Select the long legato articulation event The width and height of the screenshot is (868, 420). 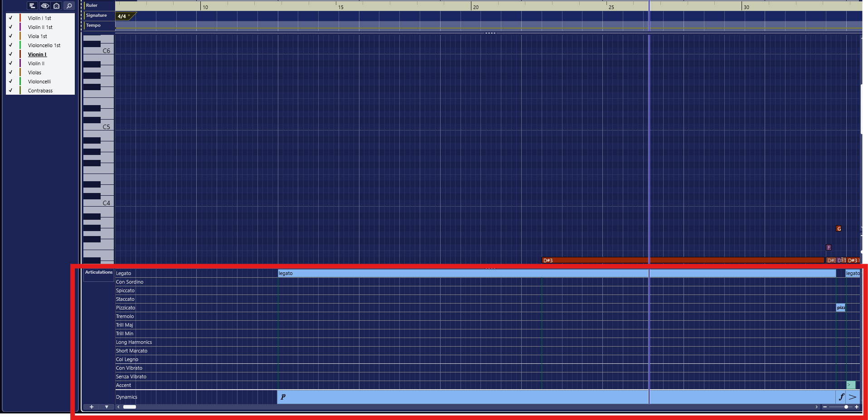557,273
